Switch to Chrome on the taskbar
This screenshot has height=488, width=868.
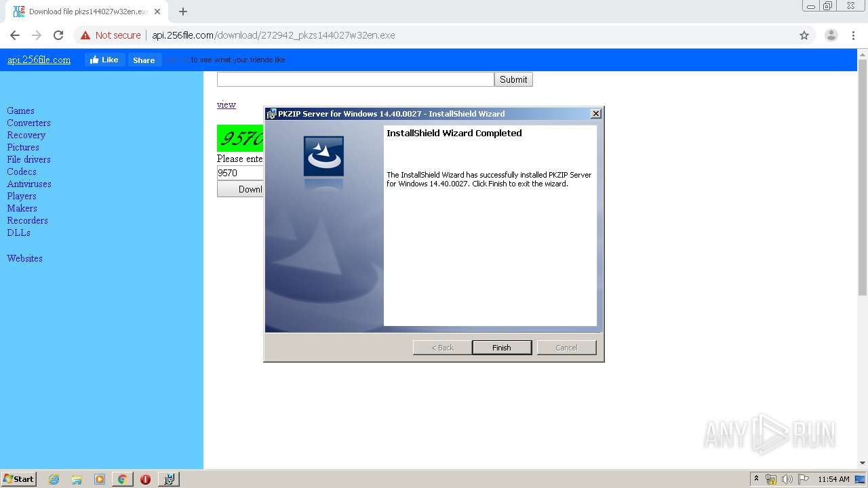click(x=122, y=479)
